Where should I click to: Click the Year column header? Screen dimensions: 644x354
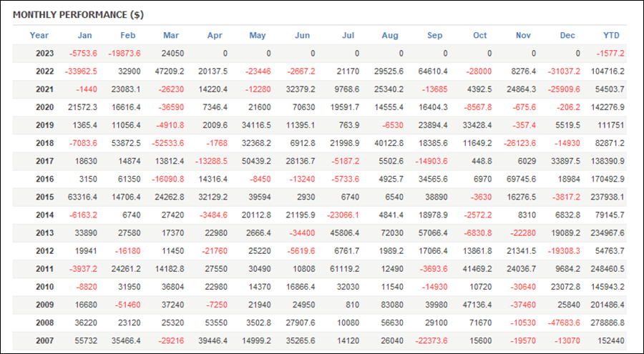click(x=39, y=35)
